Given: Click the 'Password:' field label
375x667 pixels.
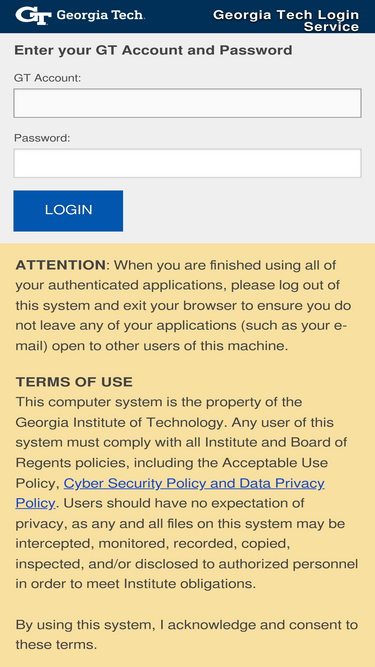Looking at the screenshot, I should pos(42,138).
